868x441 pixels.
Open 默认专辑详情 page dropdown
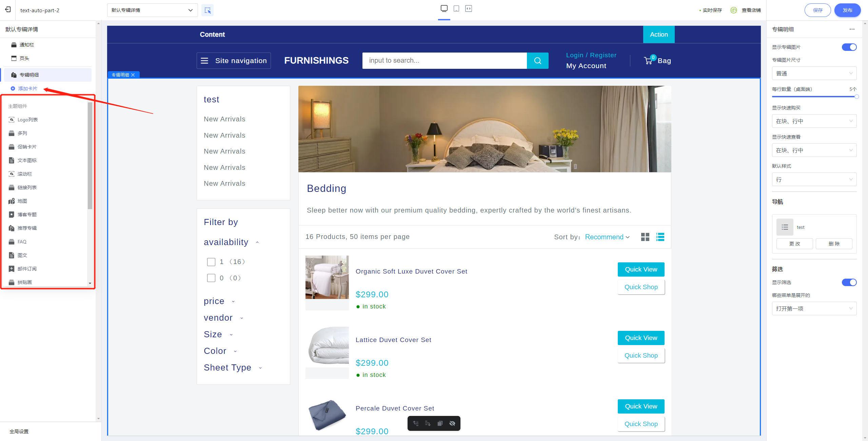coord(152,10)
